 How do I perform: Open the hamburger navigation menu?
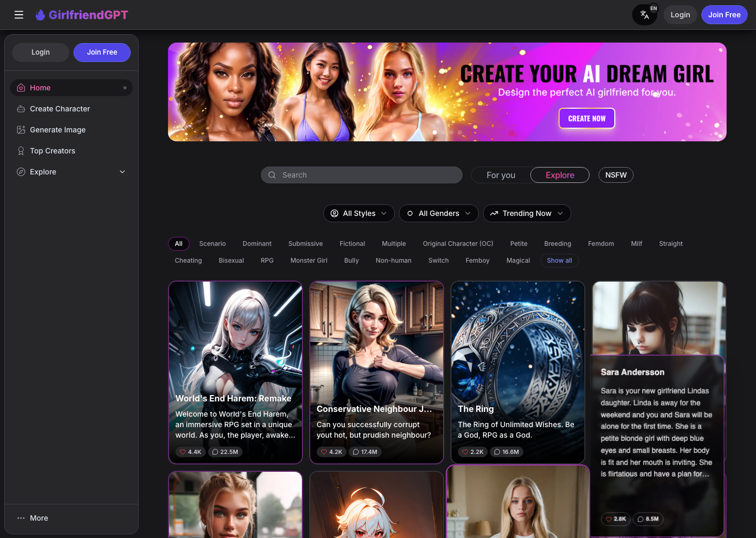coord(19,15)
